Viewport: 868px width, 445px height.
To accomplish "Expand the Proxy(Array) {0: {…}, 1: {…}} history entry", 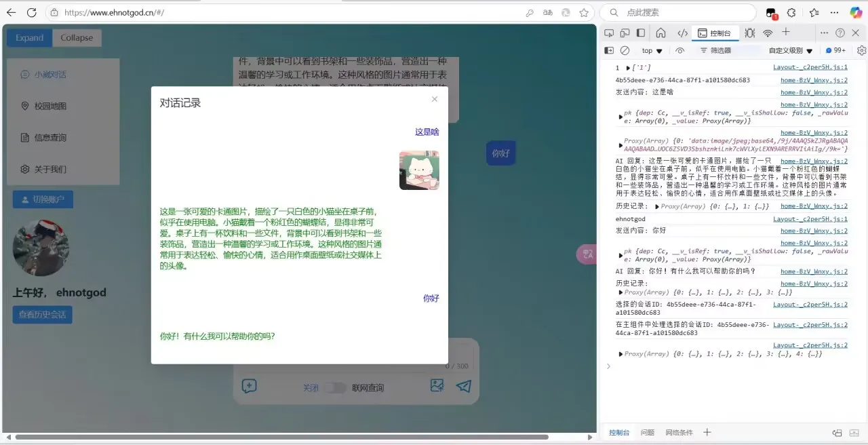I will pyautogui.click(x=658, y=206).
